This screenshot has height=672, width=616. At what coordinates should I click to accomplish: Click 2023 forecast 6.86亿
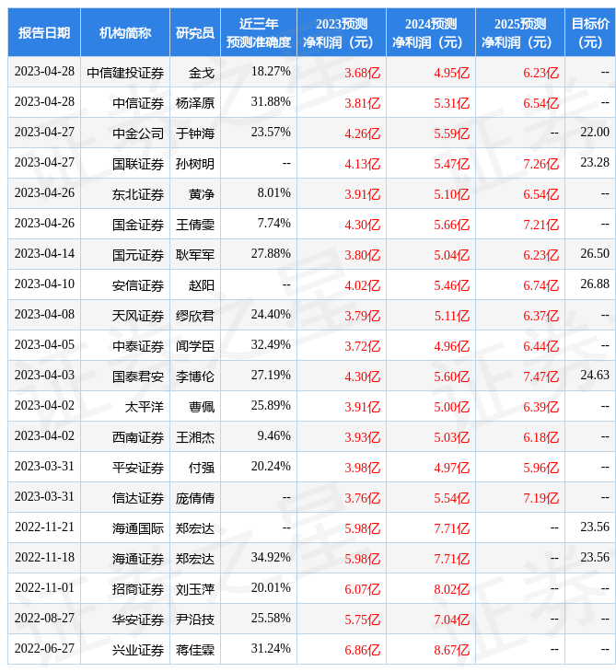coord(363,651)
